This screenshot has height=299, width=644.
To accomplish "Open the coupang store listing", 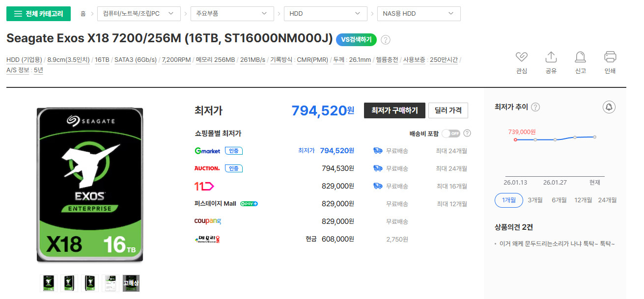I will point(208,221).
